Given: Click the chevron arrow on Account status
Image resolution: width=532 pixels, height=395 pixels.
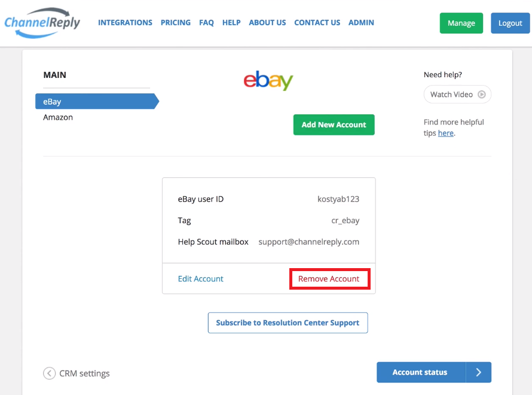Looking at the screenshot, I should (x=478, y=372).
